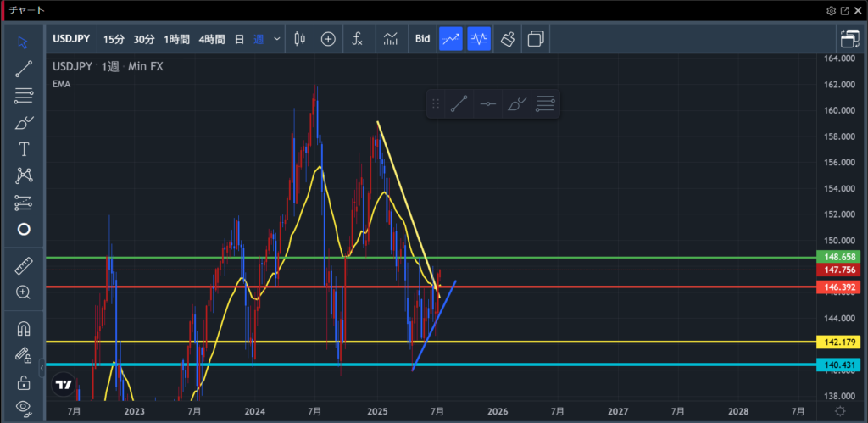
Task: Select the brush drawing tool in left sidebar
Action: click(23, 122)
